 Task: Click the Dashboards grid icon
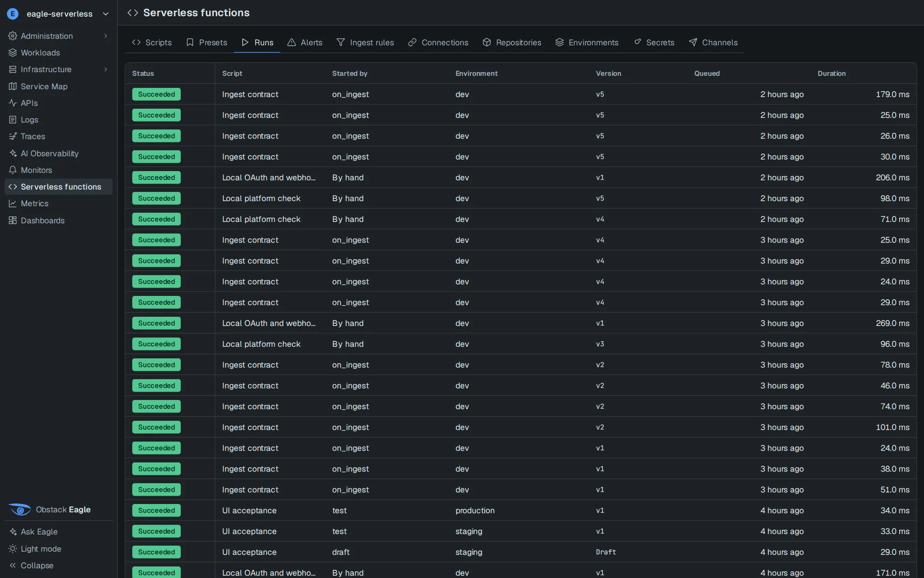[12, 221]
